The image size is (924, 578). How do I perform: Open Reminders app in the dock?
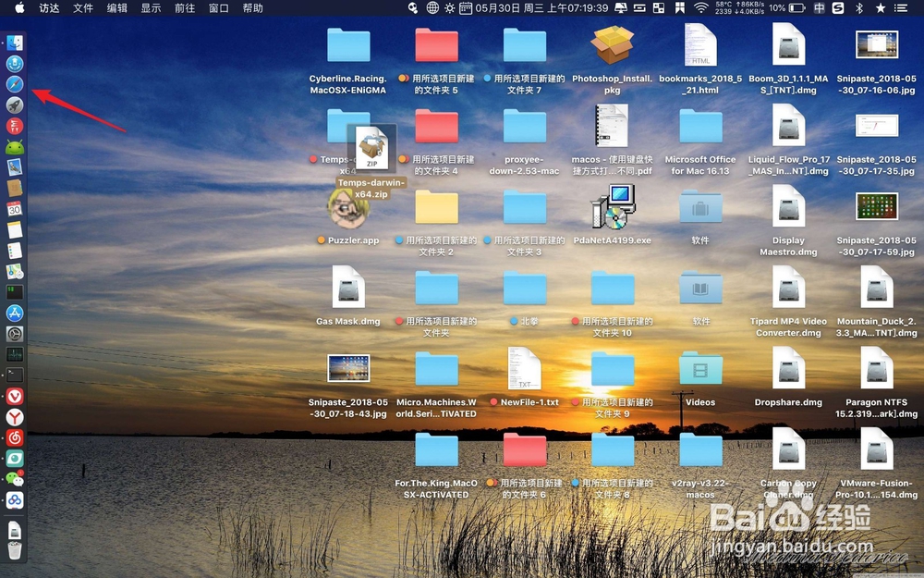(x=15, y=251)
